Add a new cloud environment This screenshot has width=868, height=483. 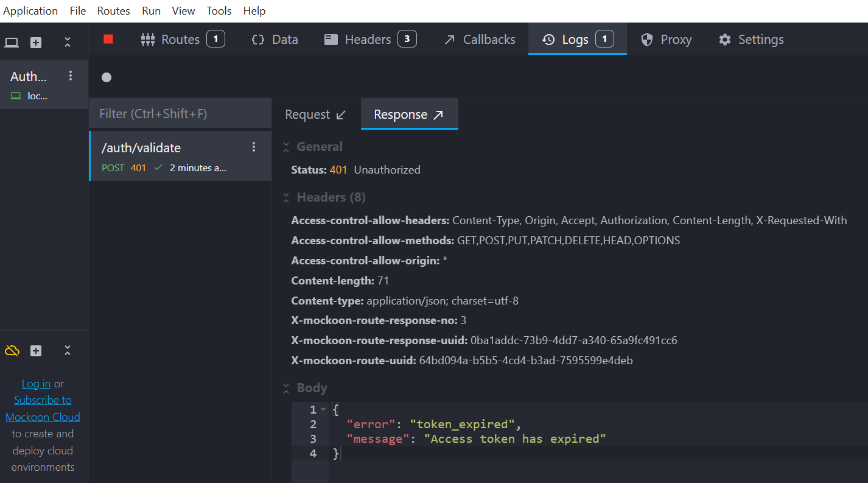[36, 351]
